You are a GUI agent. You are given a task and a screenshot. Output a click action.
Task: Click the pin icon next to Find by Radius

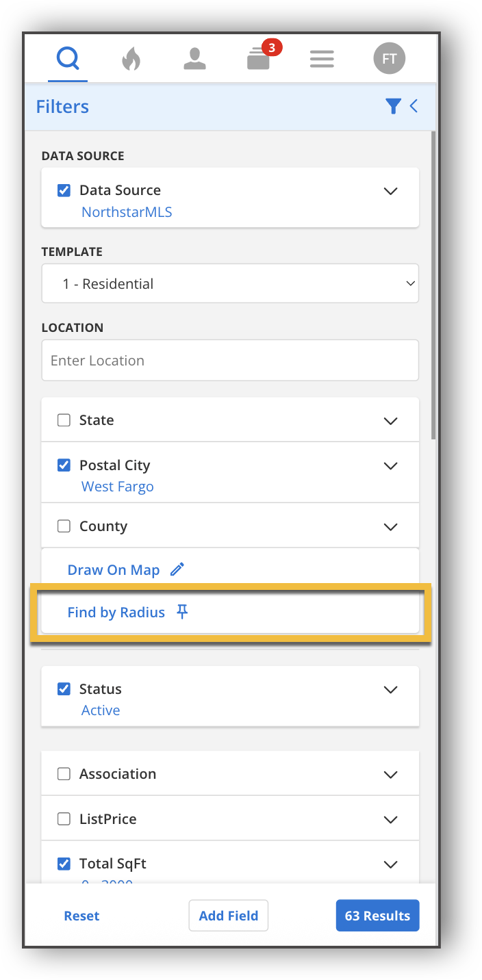[x=182, y=611]
